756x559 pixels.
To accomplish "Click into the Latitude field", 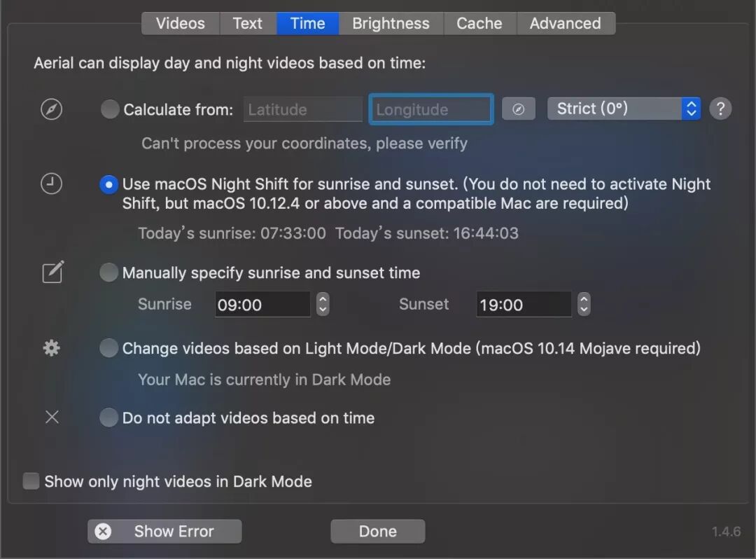I will [x=303, y=109].
